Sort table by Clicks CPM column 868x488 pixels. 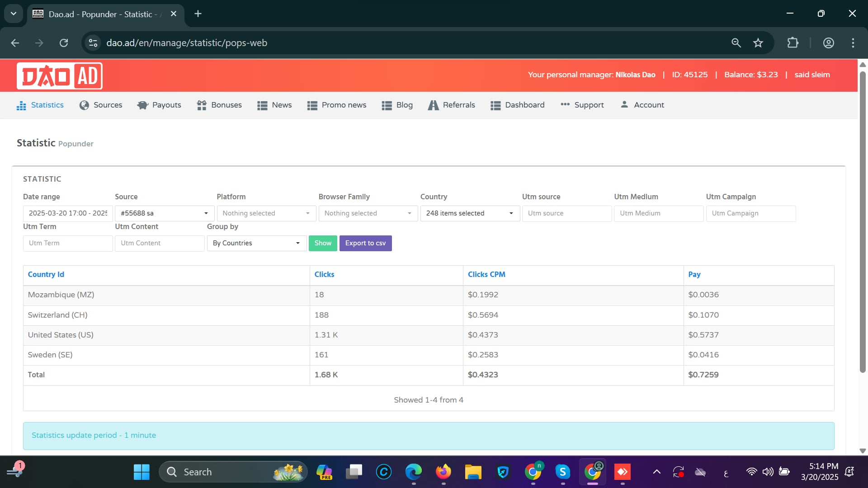(x=486, y=274)
